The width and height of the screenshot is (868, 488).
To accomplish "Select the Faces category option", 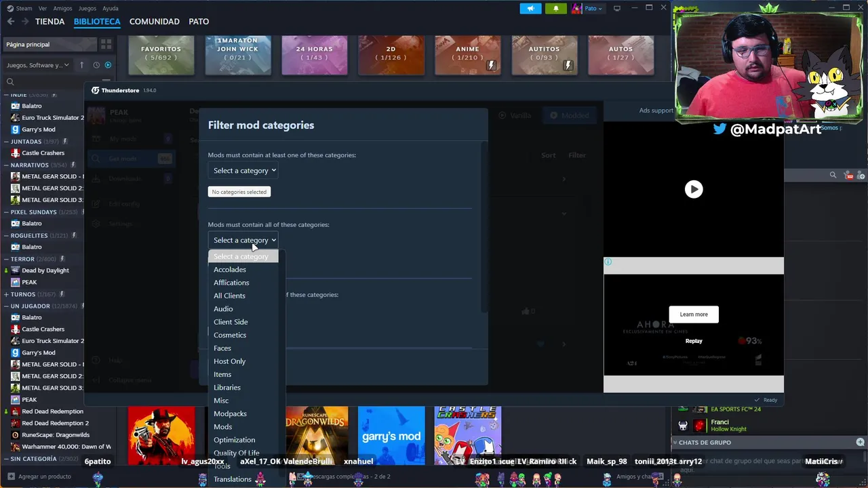I will tap(222, 348).
